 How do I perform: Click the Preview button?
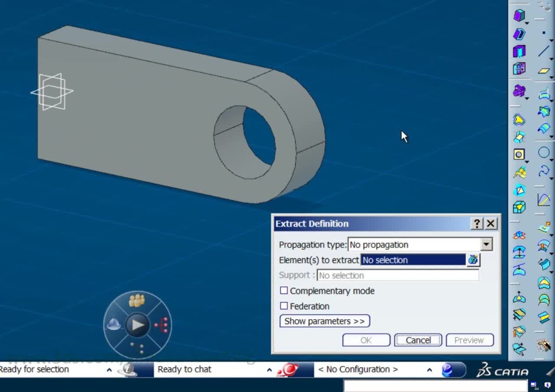pyautogui.click(x=469, y=340)
